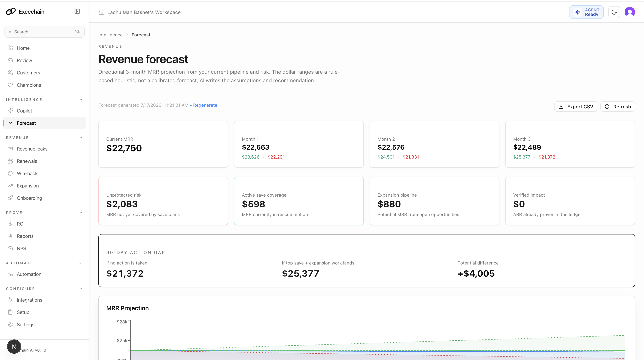The width and height of the screenshot is (644, 360).
Task: Collapse the Configure section chevron
Action: (x=81, y=289)
